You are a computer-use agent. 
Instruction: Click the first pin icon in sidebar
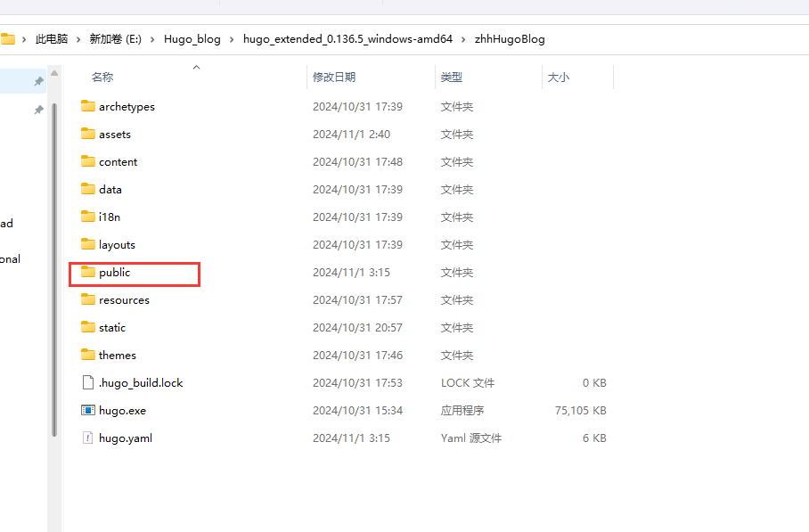click(38, 81)
